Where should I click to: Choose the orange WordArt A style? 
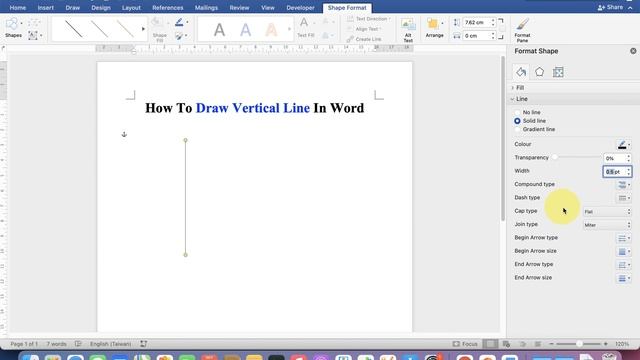[x=271, y=30]
